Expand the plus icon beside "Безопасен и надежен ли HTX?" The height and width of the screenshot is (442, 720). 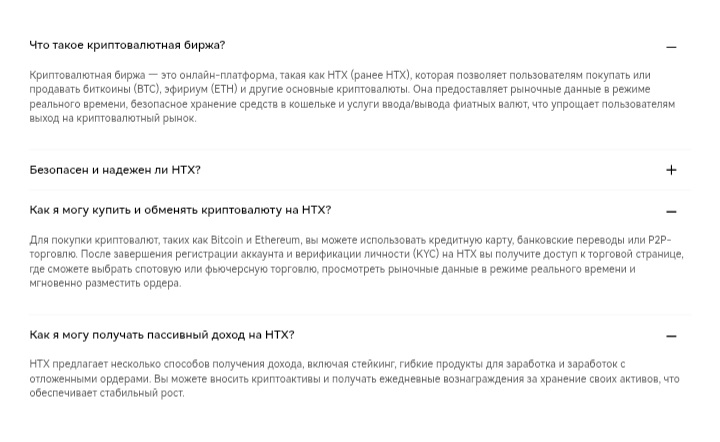(671, 170)
